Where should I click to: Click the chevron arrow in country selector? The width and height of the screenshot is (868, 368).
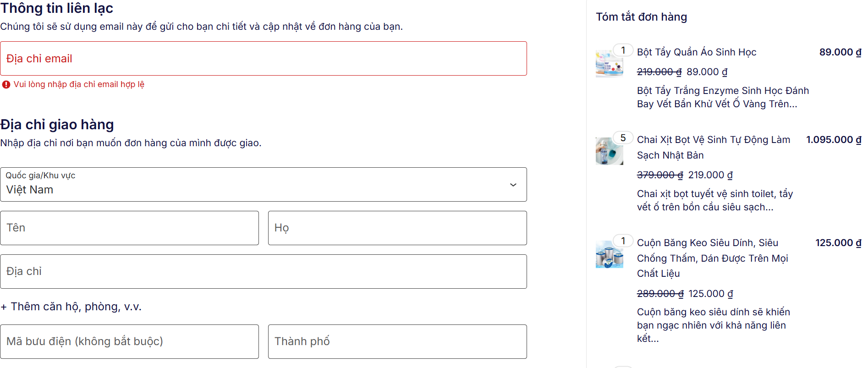[513, 185]
